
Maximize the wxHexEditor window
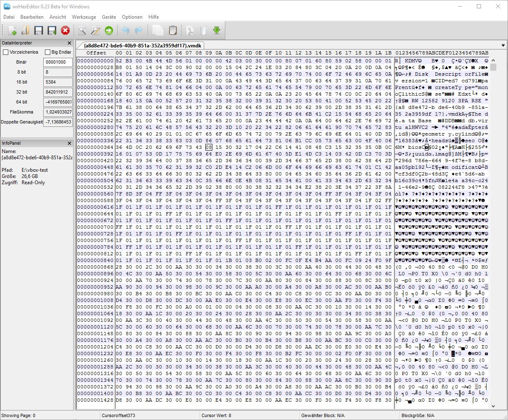[x=479, y=7]
